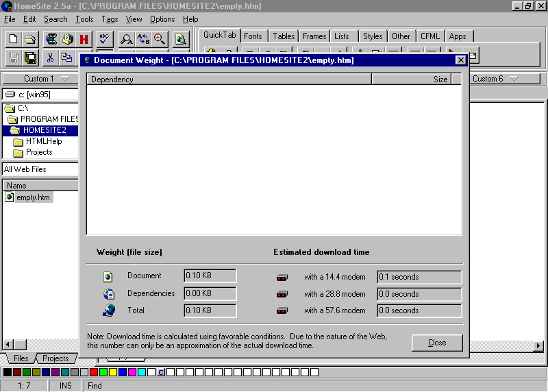This screenshot has width=548, height=392.
Task: Switch to the Tables tab
Action: [x=284, y=36]
